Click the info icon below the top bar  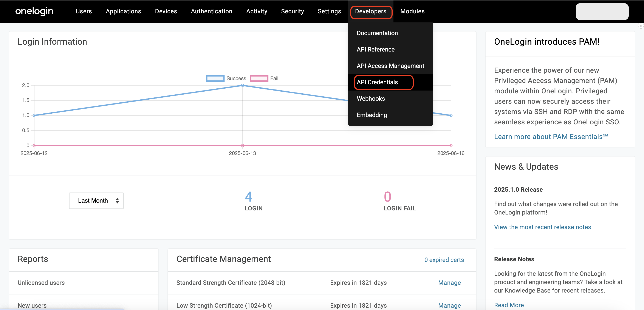click(x=641, y=25)
